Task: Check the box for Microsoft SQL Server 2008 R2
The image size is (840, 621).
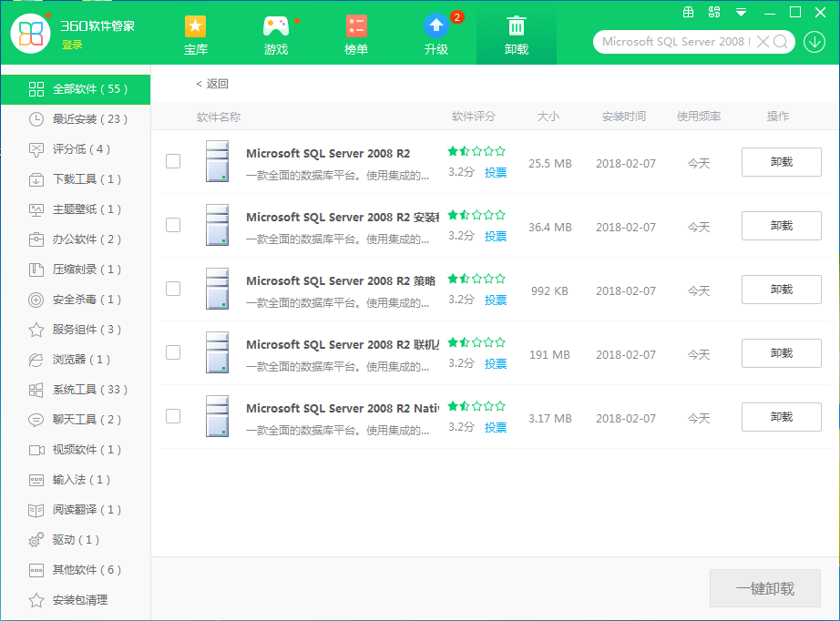Action: (173, 161)
